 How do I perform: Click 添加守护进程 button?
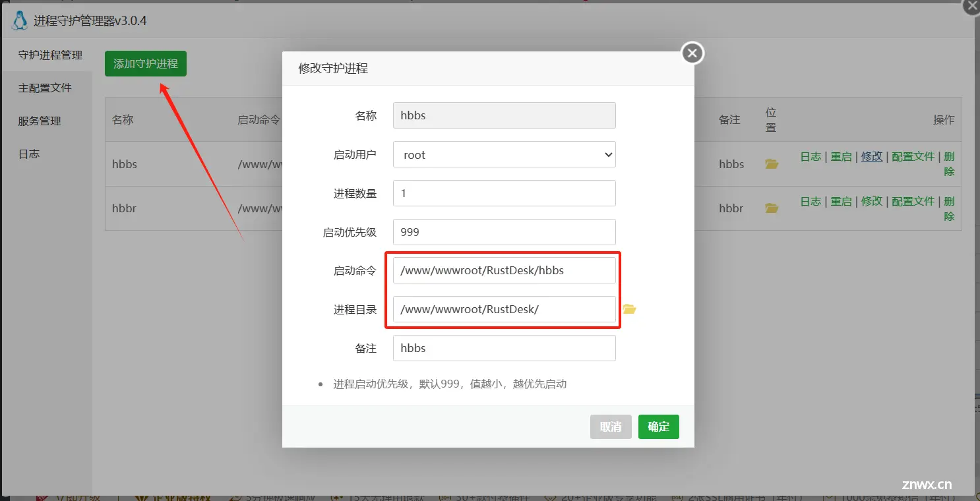coord(146,63)
